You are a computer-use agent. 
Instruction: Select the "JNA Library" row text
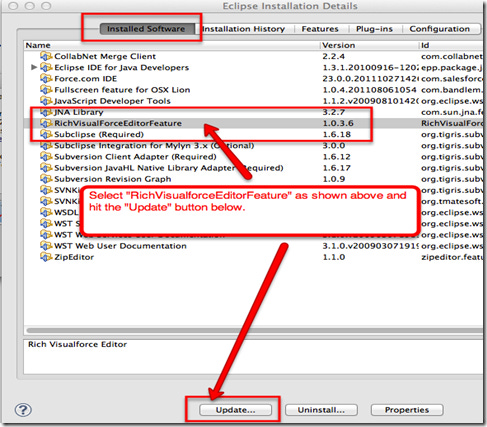[x=79, y=112]
